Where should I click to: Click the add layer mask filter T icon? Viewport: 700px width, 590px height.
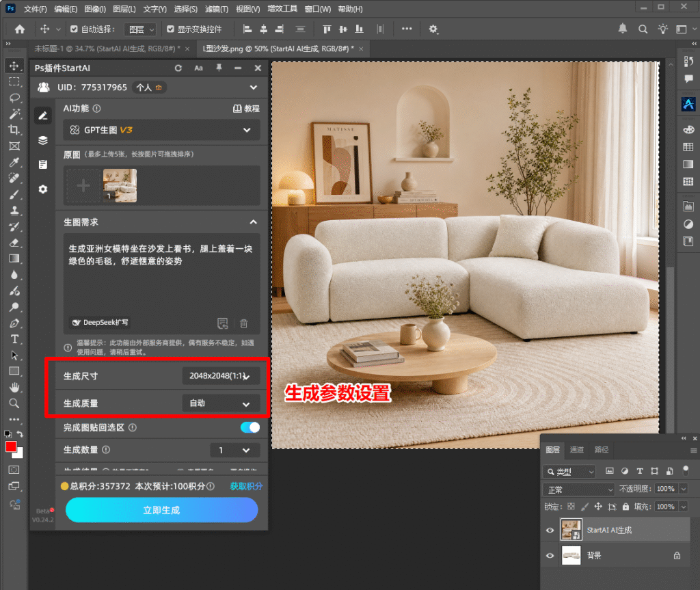pos(640,471)
